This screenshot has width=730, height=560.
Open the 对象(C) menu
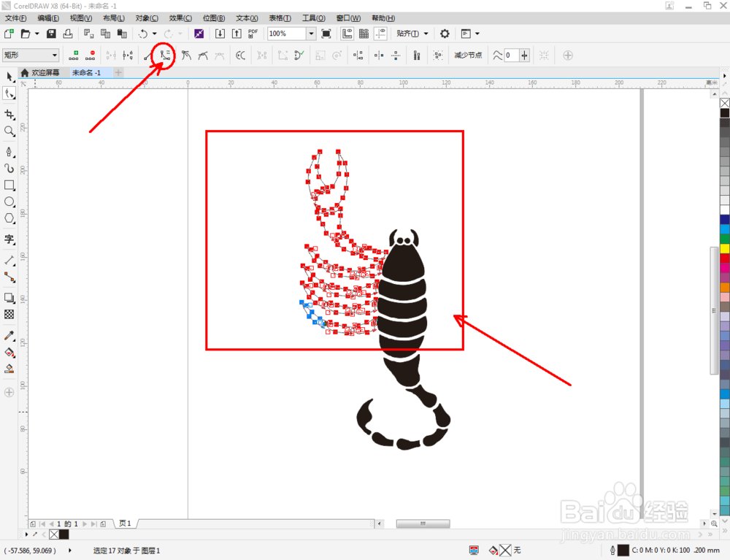[147, 18]
